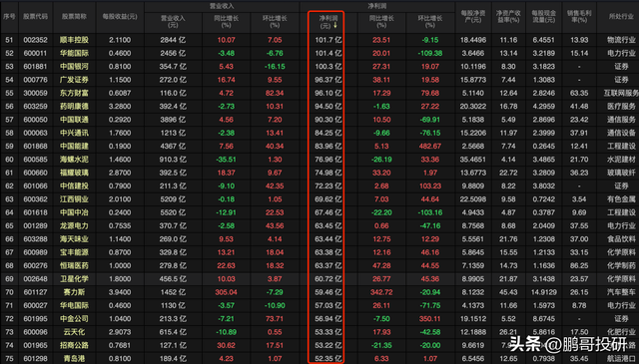This screenshot has width=639, height=364.
Task: Open stock 赛力斯 name link
Action: [74, 292]
